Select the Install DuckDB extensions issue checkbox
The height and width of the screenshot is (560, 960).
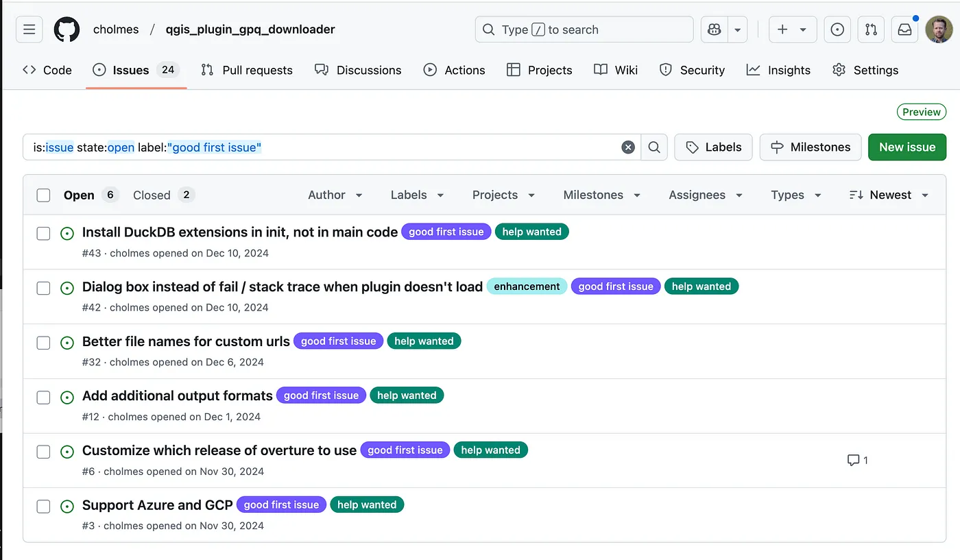tap(44, 233)
